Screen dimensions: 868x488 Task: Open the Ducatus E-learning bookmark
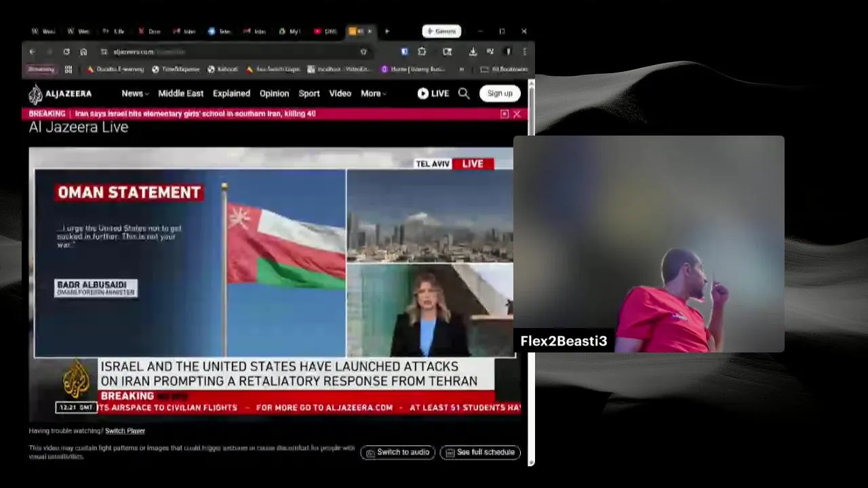point(115,69)
